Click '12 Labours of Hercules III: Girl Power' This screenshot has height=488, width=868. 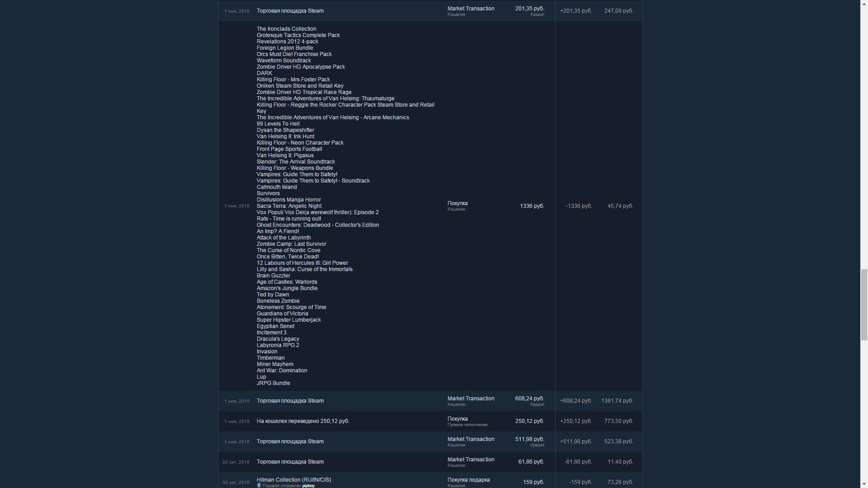(302, 263)
